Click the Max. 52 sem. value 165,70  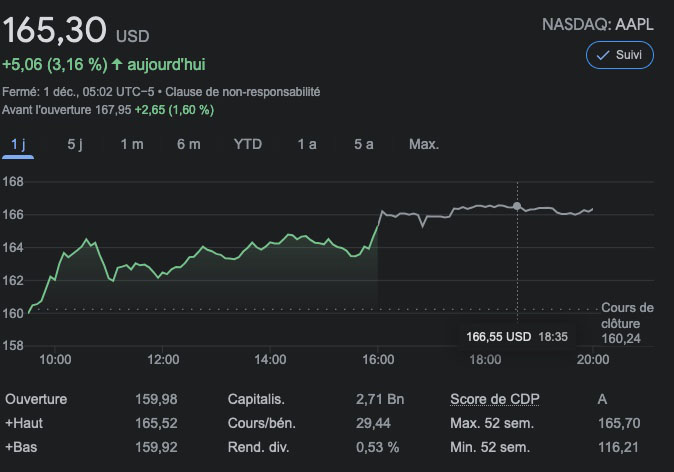[x=619, y=423]
